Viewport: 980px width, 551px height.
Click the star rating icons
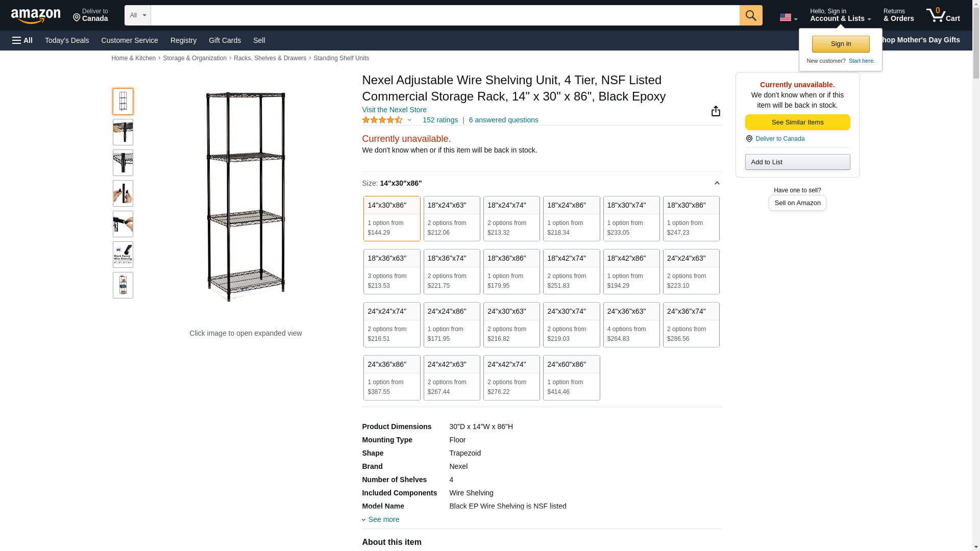pos(382,120)
